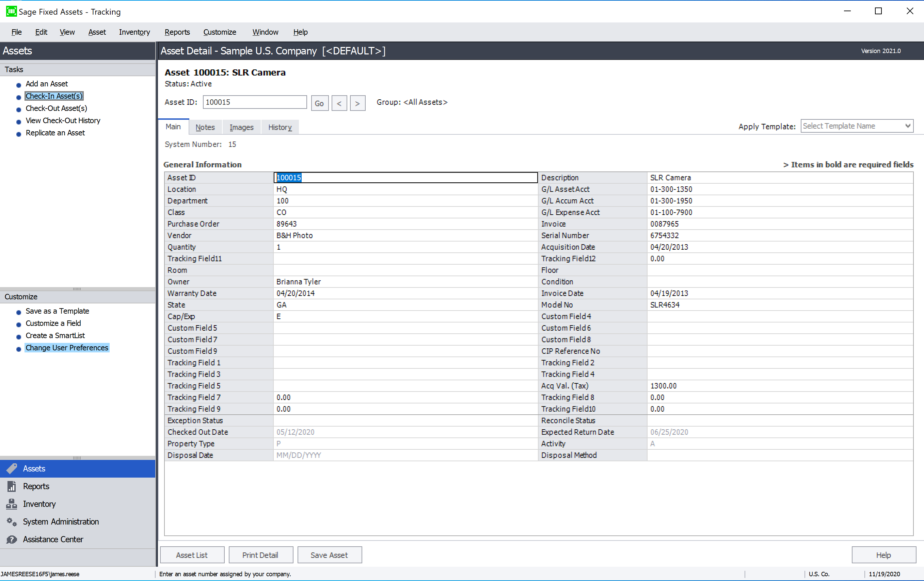Open the Customize menu
This screenshot has height=581, width=924.
220,32
